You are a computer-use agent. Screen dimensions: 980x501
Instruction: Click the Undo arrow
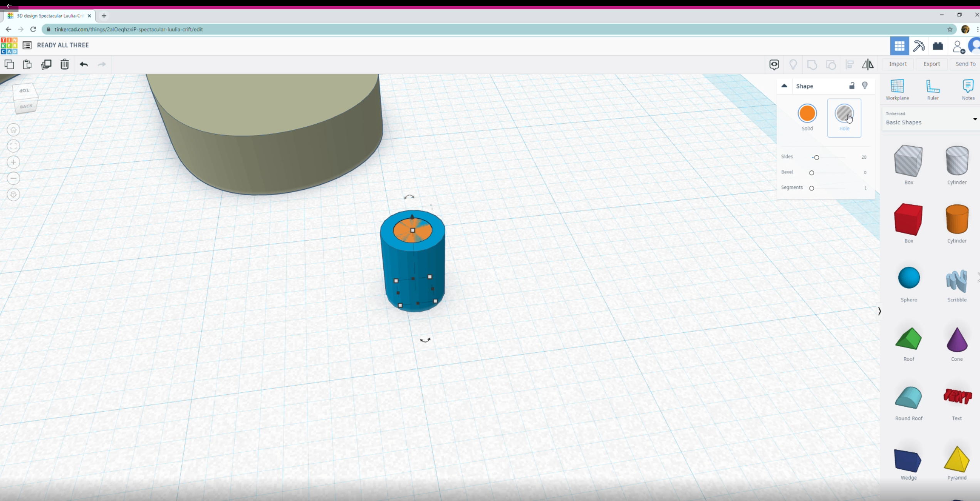(x=84, y=64)
